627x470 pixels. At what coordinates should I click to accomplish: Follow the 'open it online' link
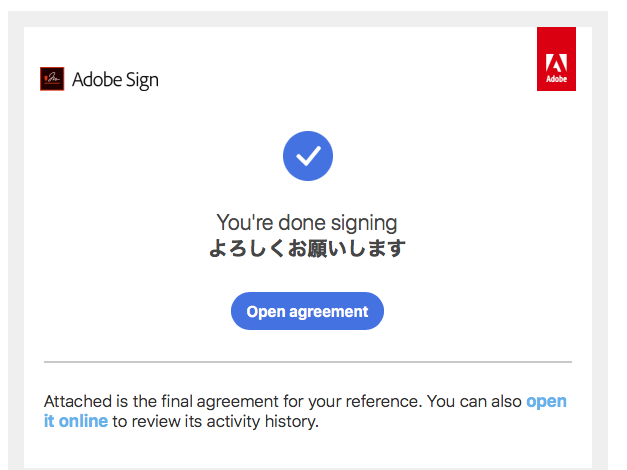pyautogui.click(x=546, y=401)
